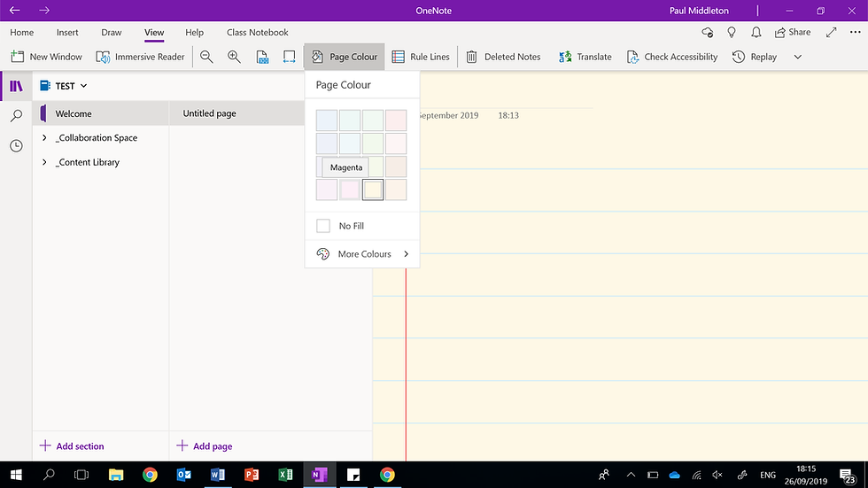
Task: Click Add page
Action: 205,446
